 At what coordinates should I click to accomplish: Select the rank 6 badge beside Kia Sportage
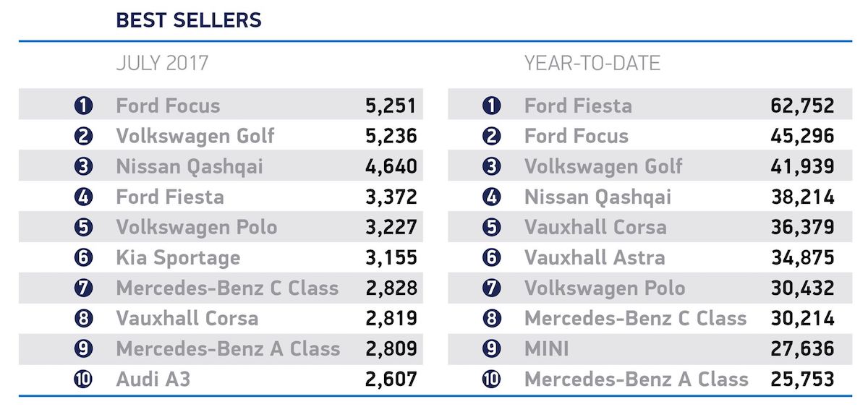tap(84, 257)
